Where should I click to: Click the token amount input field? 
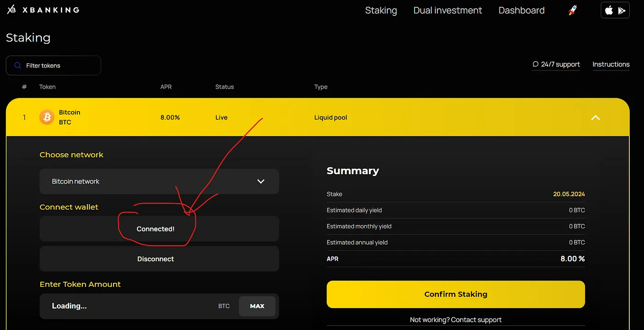[x=159, y=306]
